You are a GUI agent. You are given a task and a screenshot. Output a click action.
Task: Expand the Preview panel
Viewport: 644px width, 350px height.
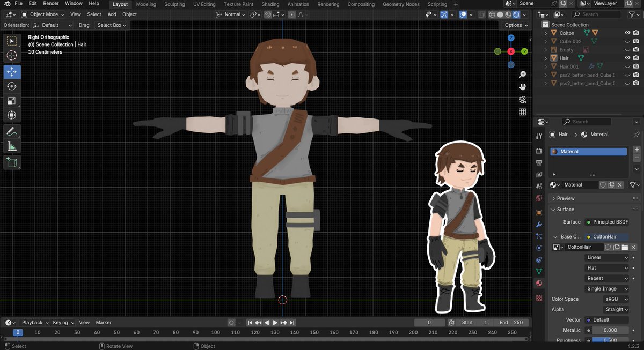click(566, 198)
